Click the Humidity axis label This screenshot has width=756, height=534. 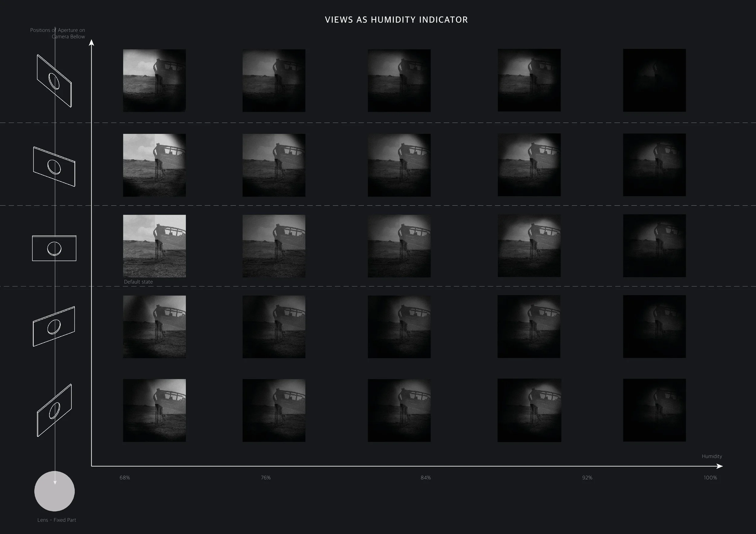click(712, 456)
